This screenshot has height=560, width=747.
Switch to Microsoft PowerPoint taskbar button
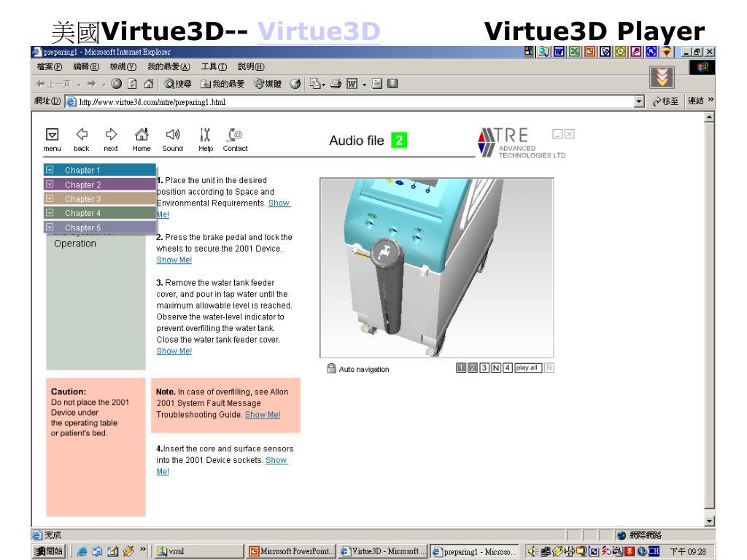coord(292,551)
